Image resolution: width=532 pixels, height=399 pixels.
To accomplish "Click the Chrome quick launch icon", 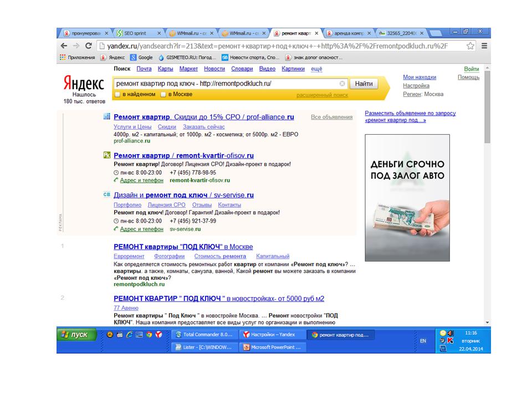I will (x=149, y=335).
